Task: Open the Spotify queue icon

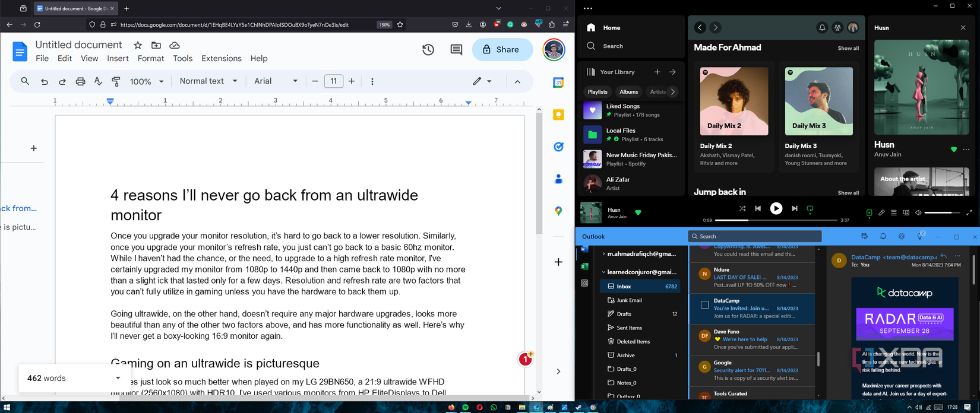Action: coord(893,212)
